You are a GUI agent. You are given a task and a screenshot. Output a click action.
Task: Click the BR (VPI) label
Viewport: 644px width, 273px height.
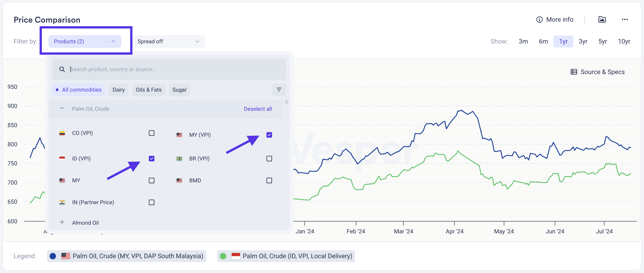[199, 159]
